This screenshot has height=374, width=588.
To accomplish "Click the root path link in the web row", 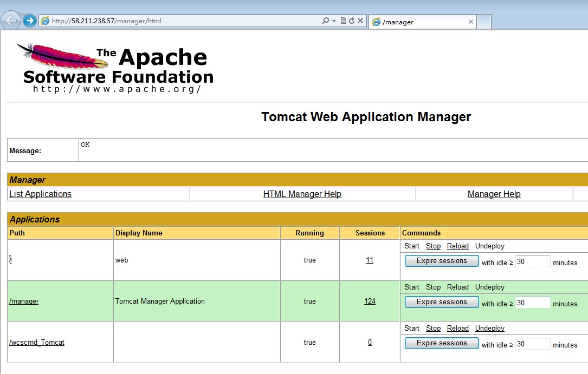I will [10, 260].
